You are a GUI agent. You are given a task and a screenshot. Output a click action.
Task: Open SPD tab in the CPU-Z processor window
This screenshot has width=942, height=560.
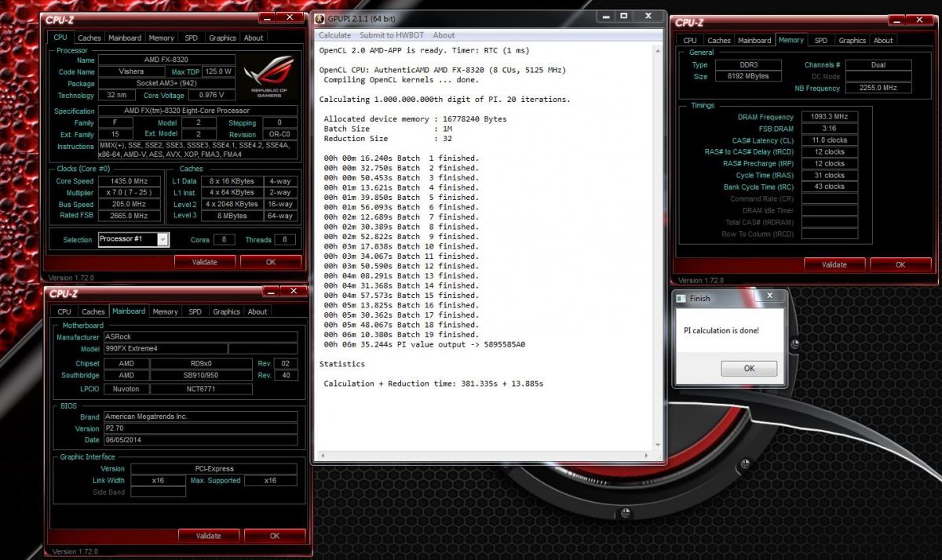192,38
